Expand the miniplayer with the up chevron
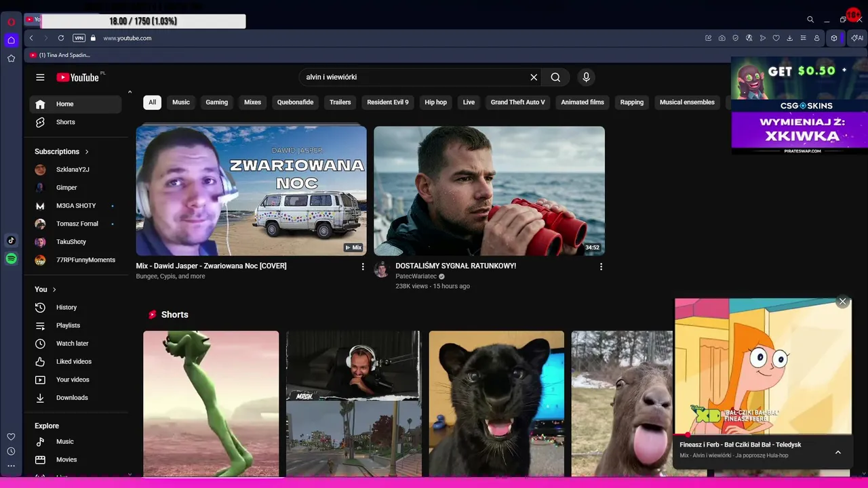This screenshot has width=868, height=488. coord(838,452)
